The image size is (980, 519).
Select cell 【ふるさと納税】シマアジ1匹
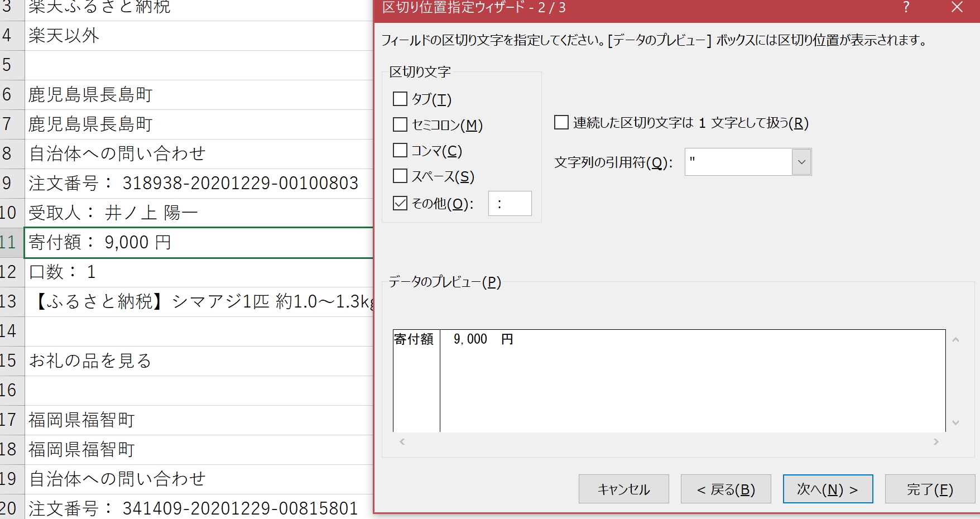(x=199, y=302)
